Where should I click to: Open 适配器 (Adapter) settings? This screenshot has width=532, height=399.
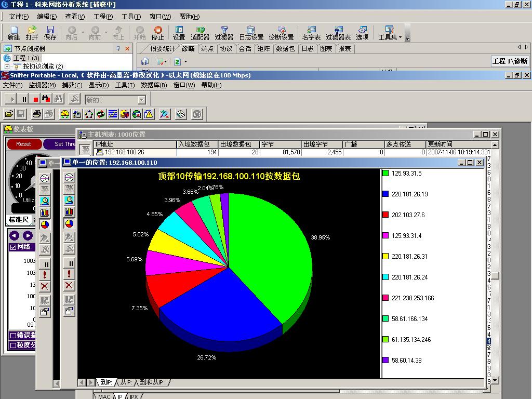[200, 33]
